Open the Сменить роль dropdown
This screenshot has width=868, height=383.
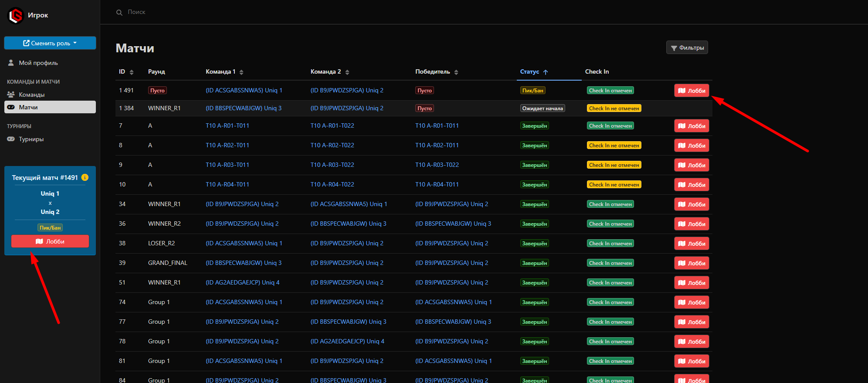50,43
